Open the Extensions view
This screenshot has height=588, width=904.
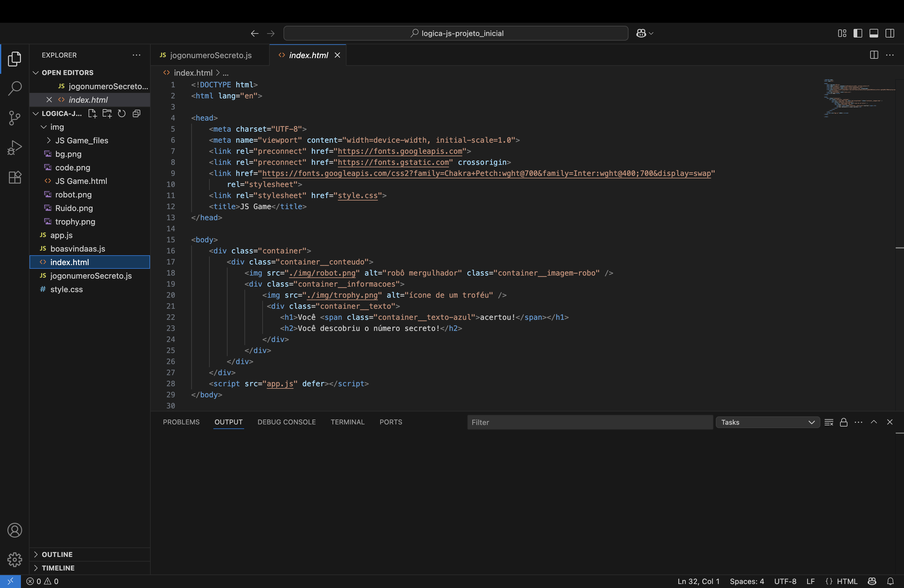coord(14,177)
